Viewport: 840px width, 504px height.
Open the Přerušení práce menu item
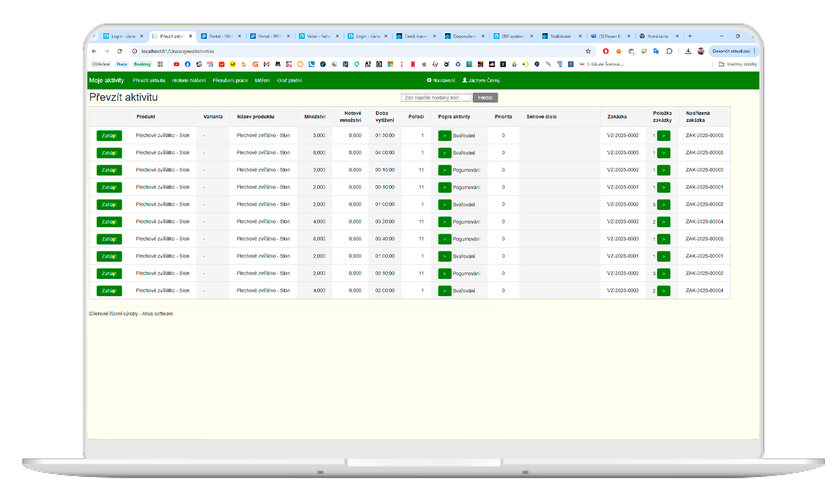(x=230, y=80)
